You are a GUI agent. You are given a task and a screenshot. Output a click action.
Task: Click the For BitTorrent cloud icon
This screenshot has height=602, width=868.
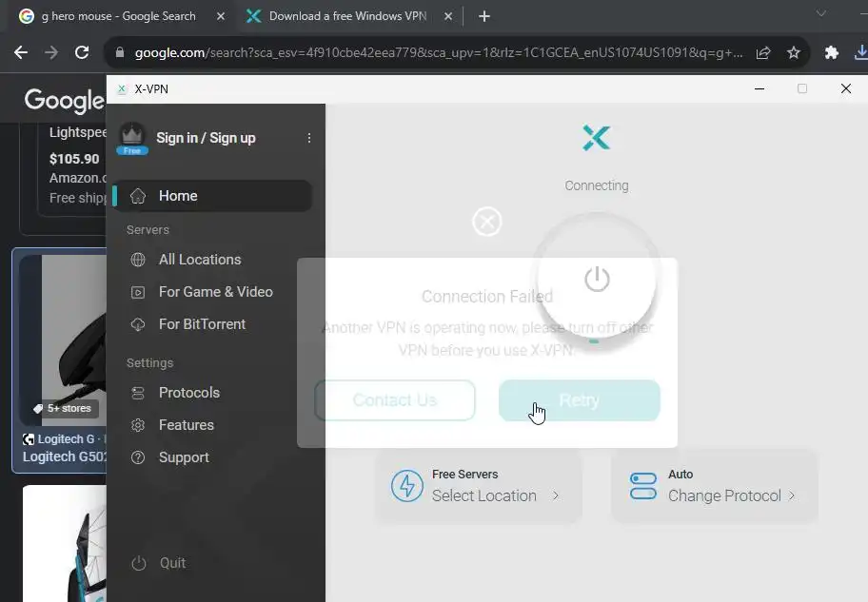[x=138, y=324]
